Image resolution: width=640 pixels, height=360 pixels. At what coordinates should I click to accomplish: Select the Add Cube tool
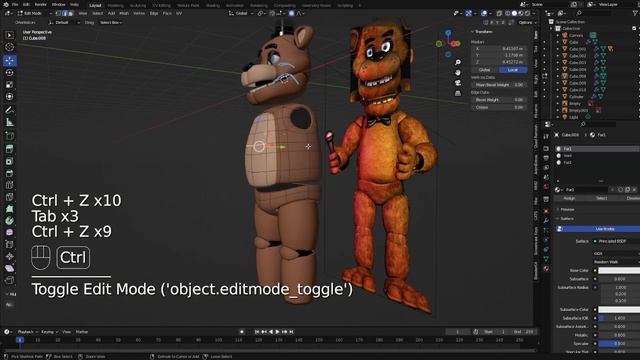pos(9,136)
